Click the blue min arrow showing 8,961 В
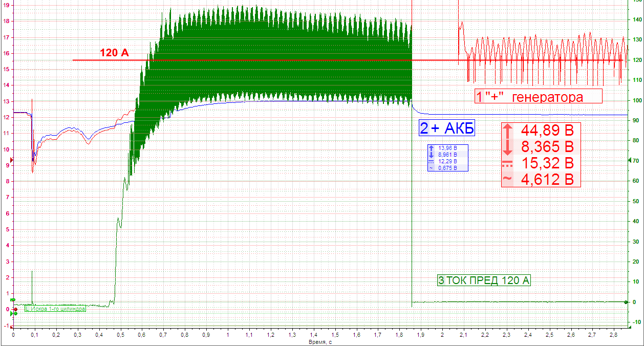Screen dimensions: 644x346 pos(431,154)
